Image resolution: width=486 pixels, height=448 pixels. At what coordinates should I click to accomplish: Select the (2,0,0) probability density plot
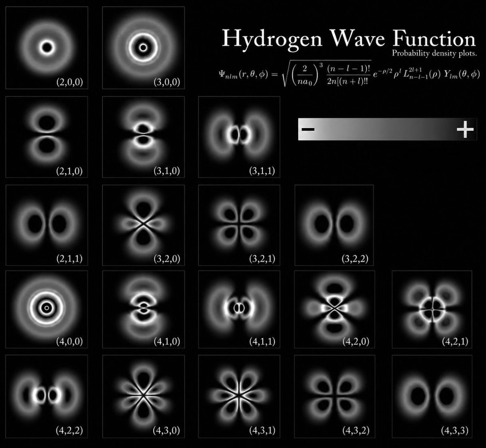click(47, 48)
